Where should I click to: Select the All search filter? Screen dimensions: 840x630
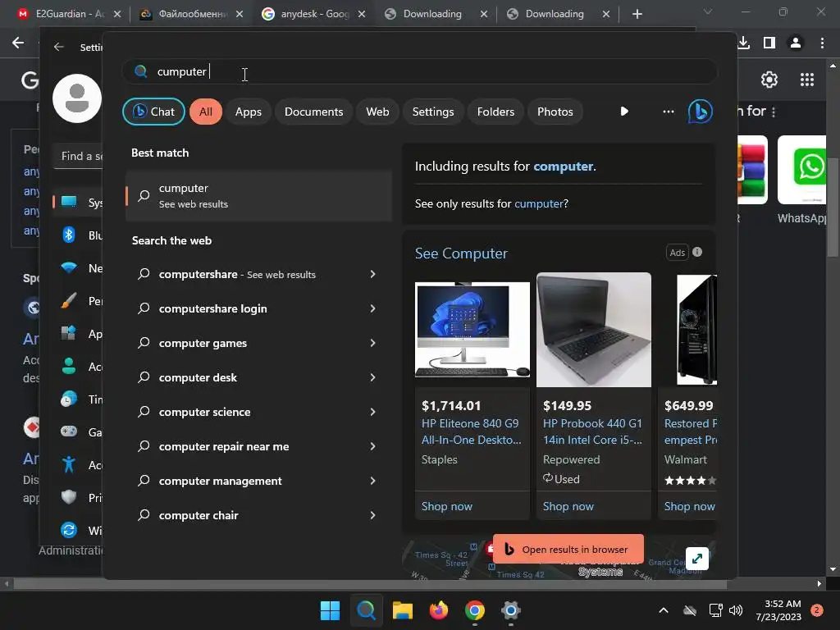[206, 112]
